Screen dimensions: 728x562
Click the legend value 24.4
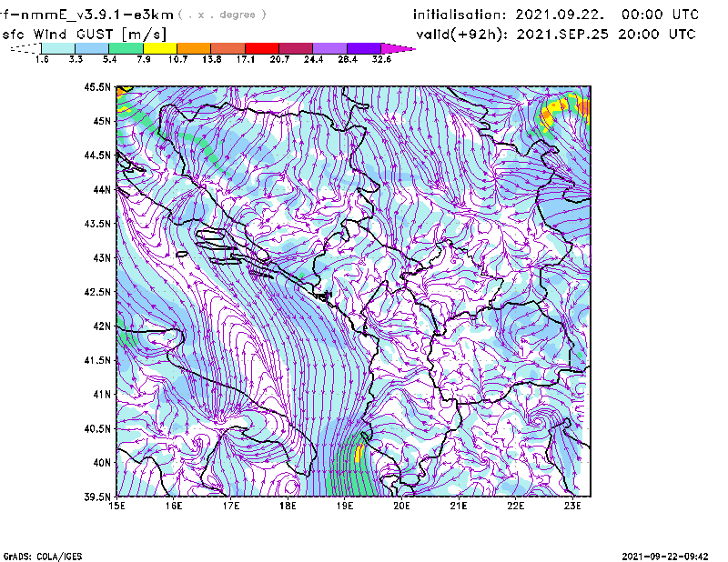click(x=313, y=59)
